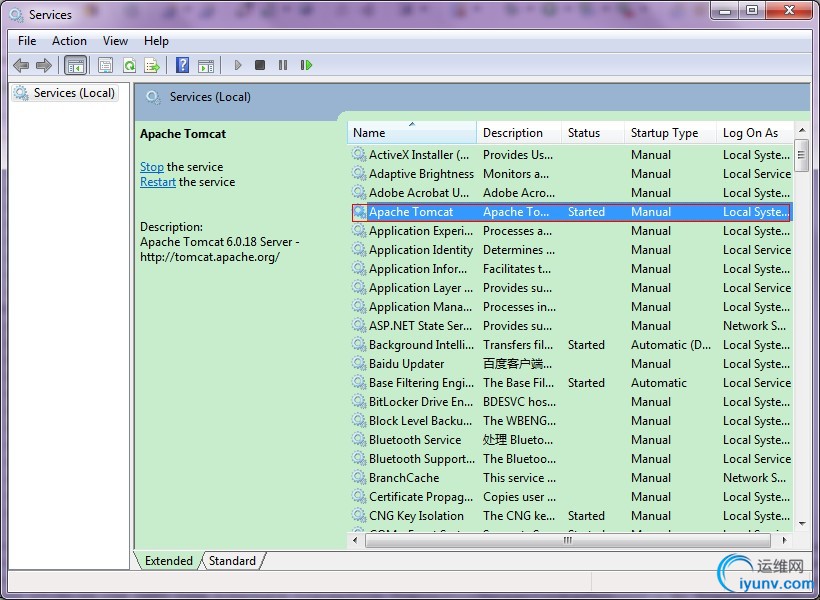Toggle the Show/Hide Console Tree icon
This screenshot has height=600, width=820.
click(x=75, y=65)
